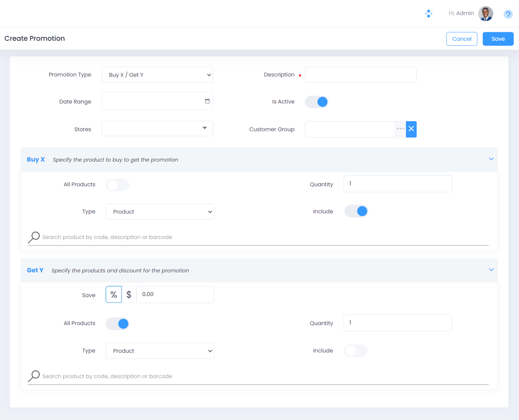This screenshot has width=519, height=420.
Task: Select the percent discount option
Action: [x=114, y=294]
